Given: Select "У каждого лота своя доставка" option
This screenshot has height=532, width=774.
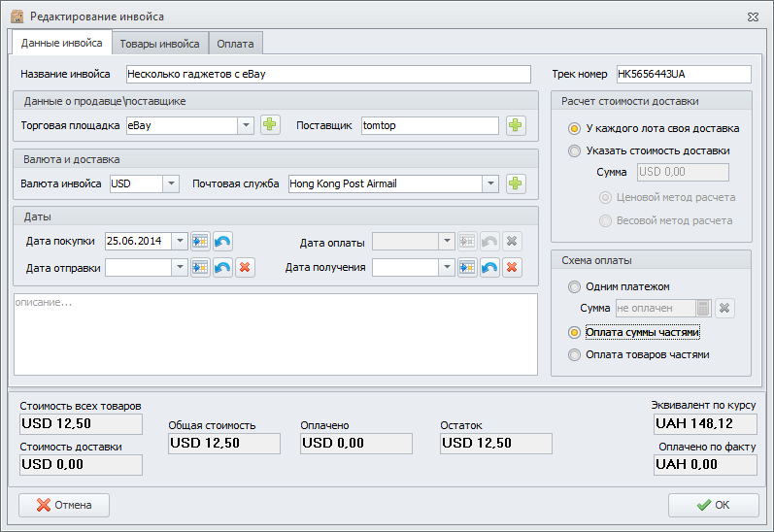Looking at the screenshot, I should click(x=576, y=128).
